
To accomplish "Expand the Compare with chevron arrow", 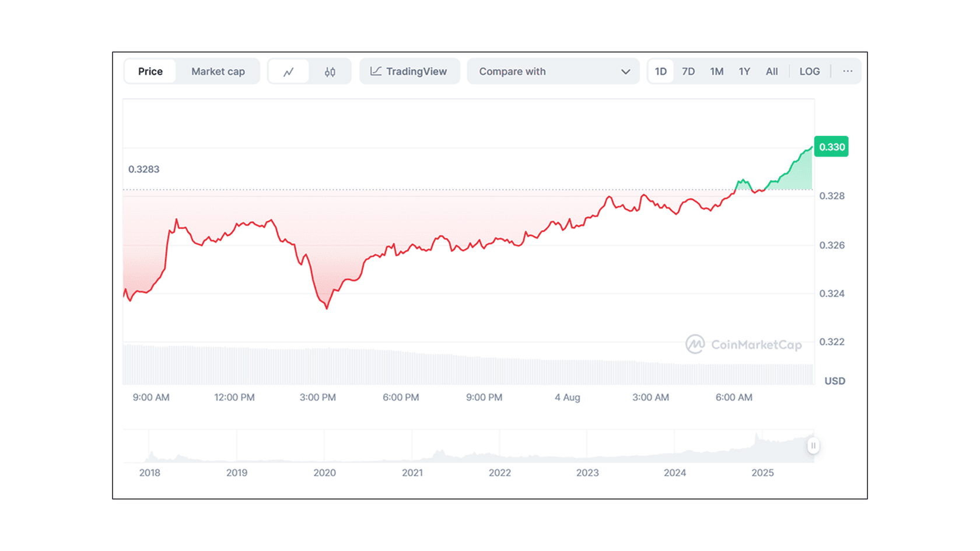I will tap(625, 72).
